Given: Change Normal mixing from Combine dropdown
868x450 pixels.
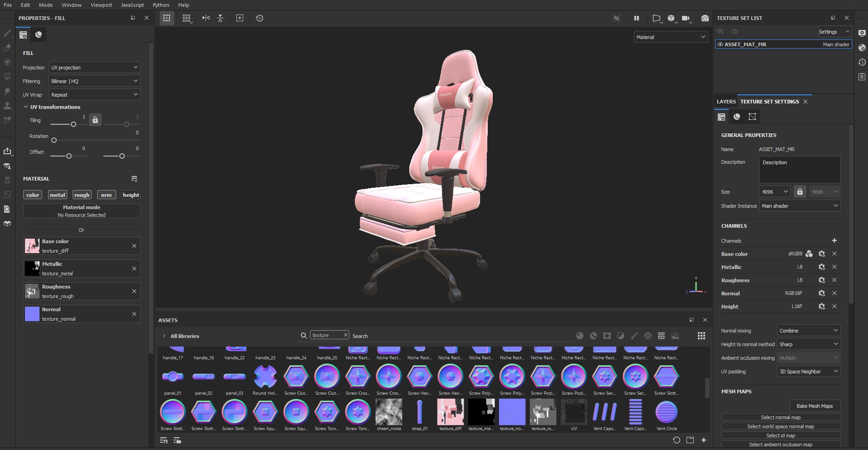Looking at the screenshot, I should tap(808, 330).
